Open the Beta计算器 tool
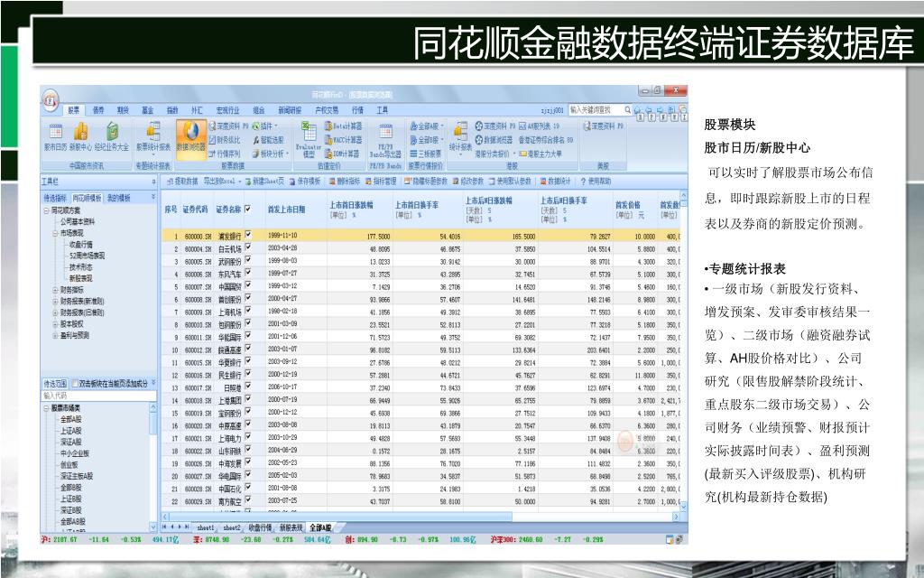 coord(342,126)
